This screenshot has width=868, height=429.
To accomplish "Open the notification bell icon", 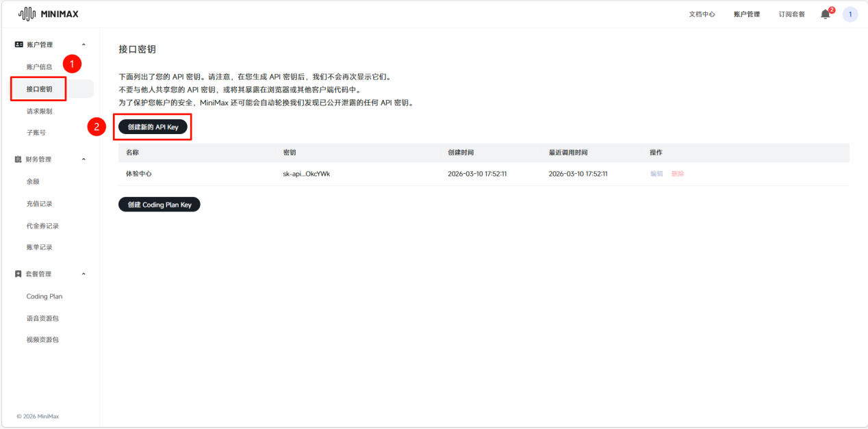I will [x=824, y=14].
